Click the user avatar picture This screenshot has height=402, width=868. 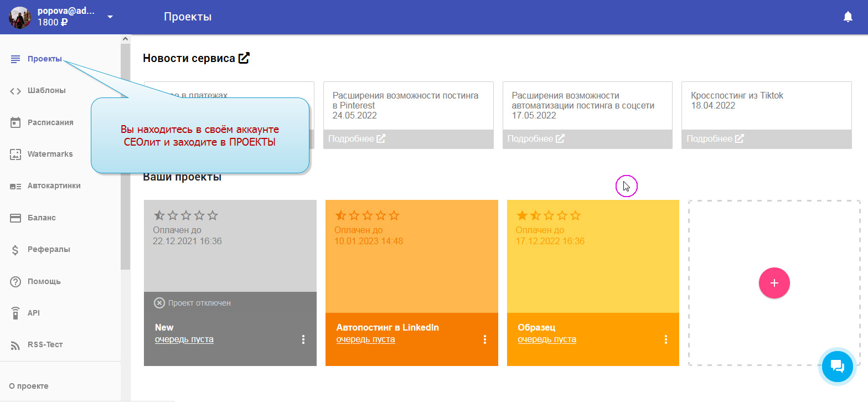coord(20,17)
